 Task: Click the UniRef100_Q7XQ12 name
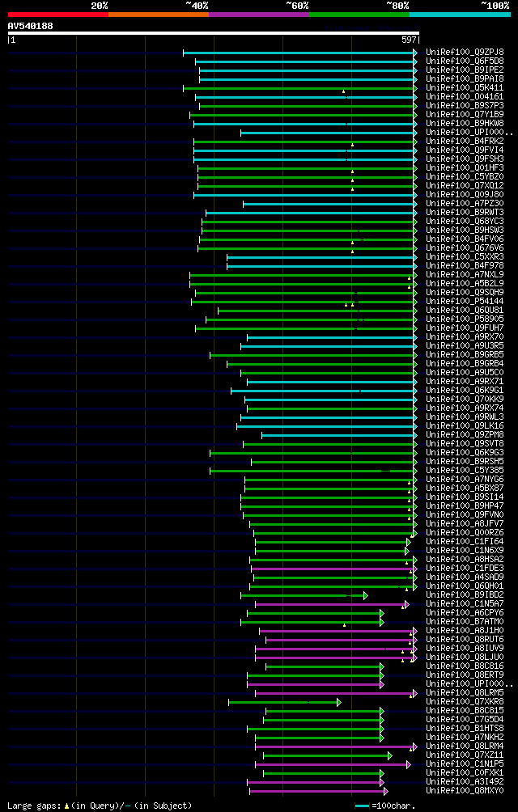[465, 185]
